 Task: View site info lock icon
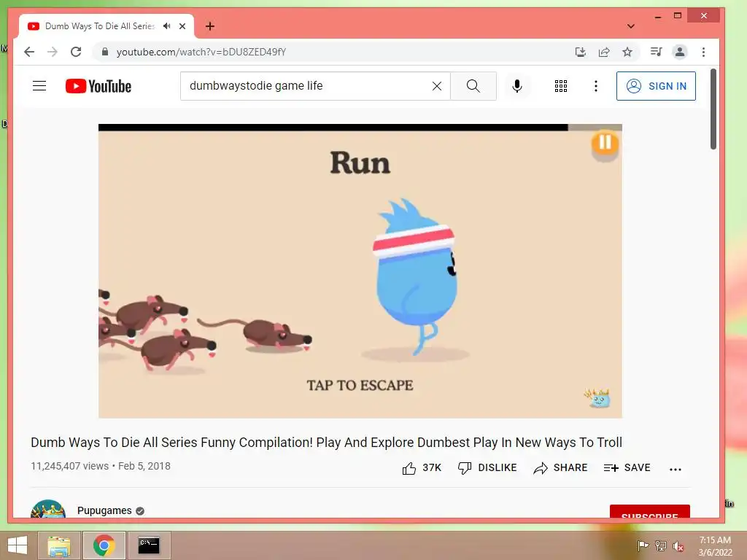coord(105,52)
